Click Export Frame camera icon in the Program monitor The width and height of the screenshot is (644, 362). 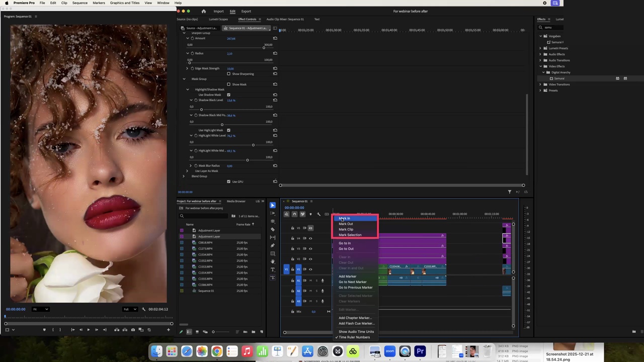[x=133, y=330]
